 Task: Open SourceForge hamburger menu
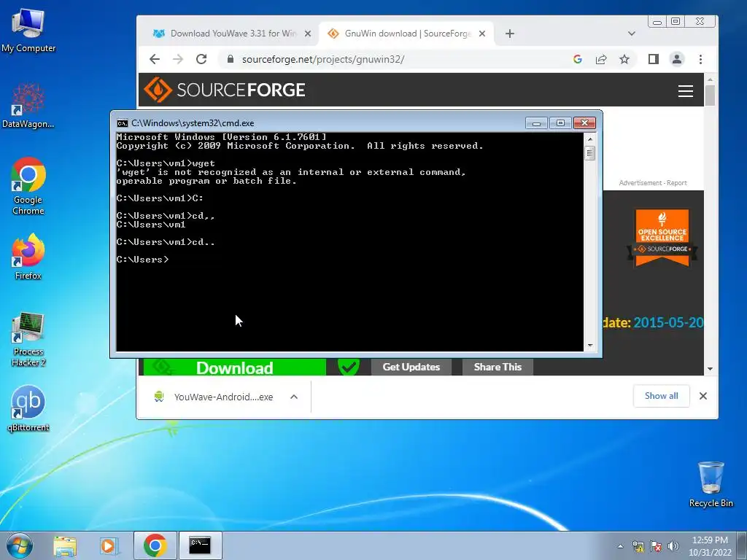coord(686,91)
